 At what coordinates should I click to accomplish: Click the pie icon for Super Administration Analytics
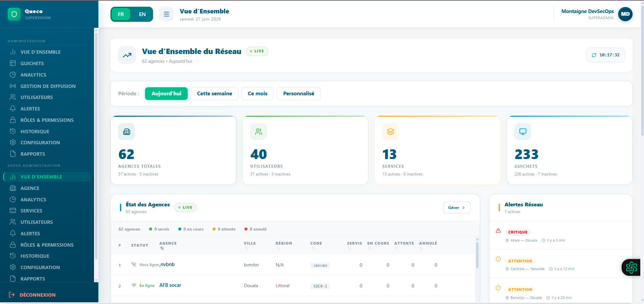(13, 199)
